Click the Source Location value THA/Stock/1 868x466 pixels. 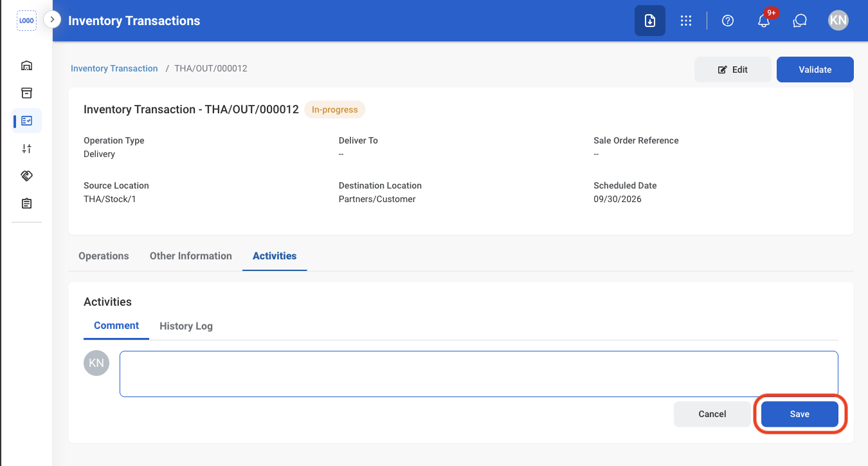coord(110,199)
